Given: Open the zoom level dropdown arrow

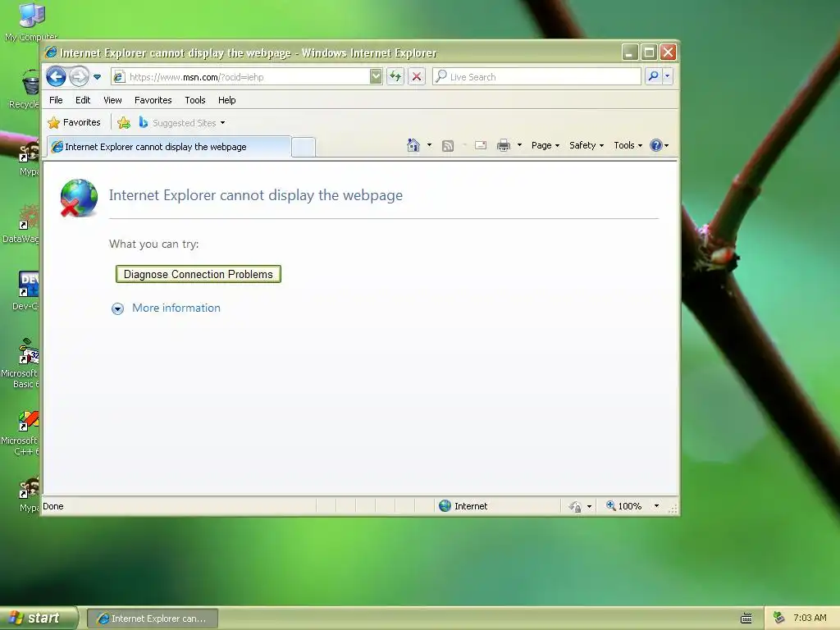Looking at the screenshot, I should coord(656,506).
